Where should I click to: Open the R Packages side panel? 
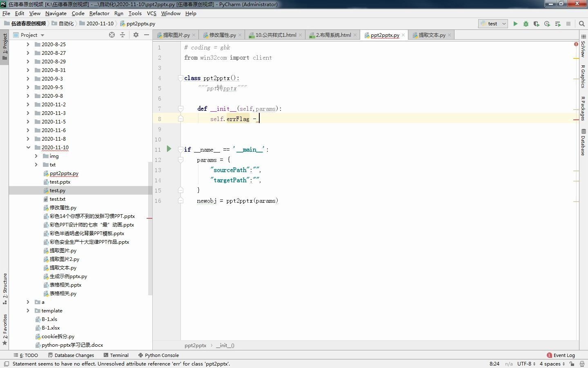(x=583, y=108)
